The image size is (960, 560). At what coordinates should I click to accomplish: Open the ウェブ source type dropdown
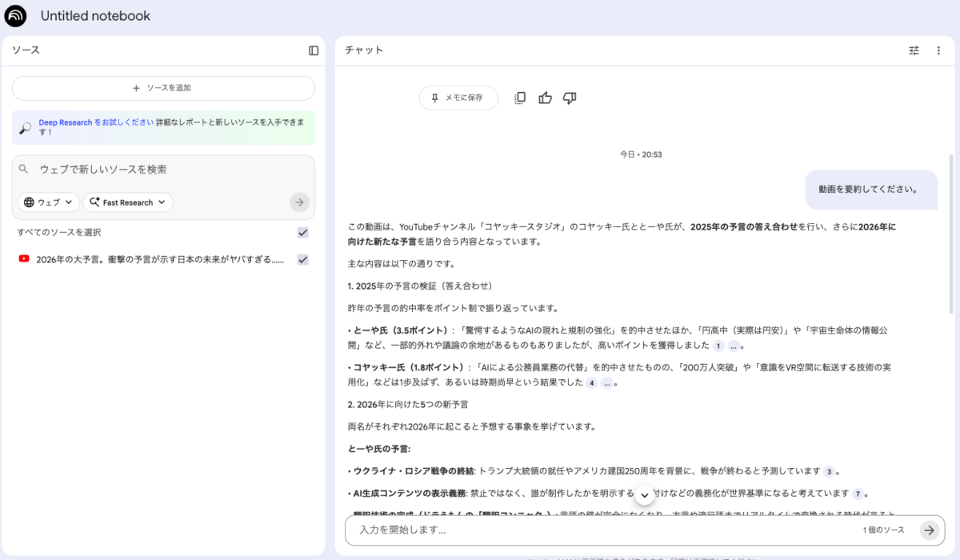pyautogui.click(x=49, y=202)
